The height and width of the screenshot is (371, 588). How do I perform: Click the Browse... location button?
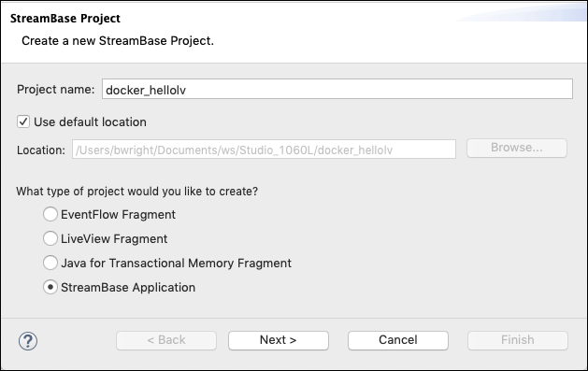coord(517,148)
